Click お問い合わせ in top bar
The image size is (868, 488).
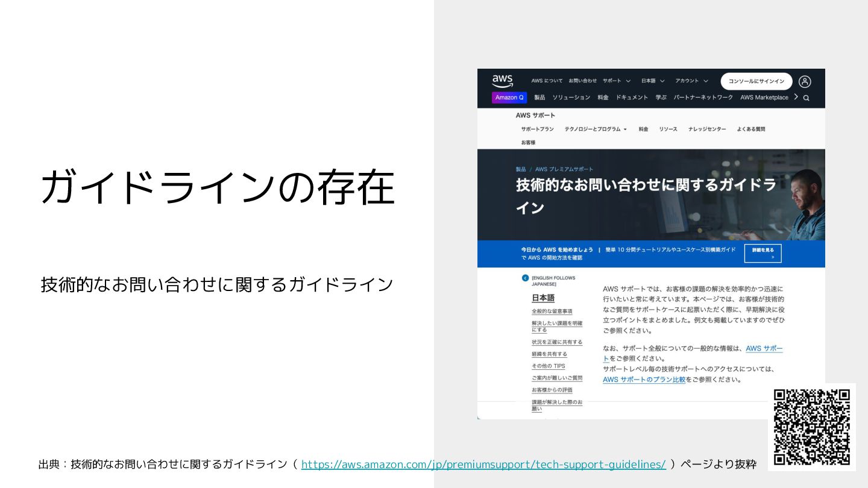(x=582, y=81)
